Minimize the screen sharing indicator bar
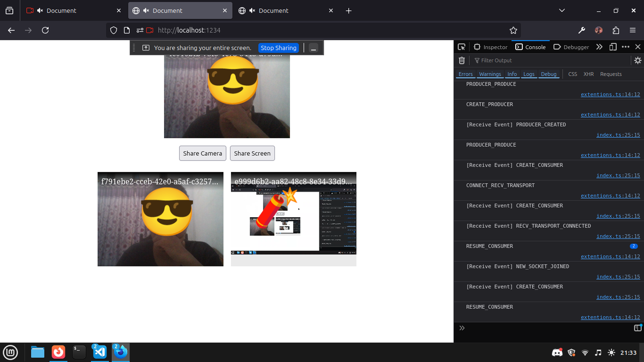This screenshot has height=362, width=644. pos(313,48)
